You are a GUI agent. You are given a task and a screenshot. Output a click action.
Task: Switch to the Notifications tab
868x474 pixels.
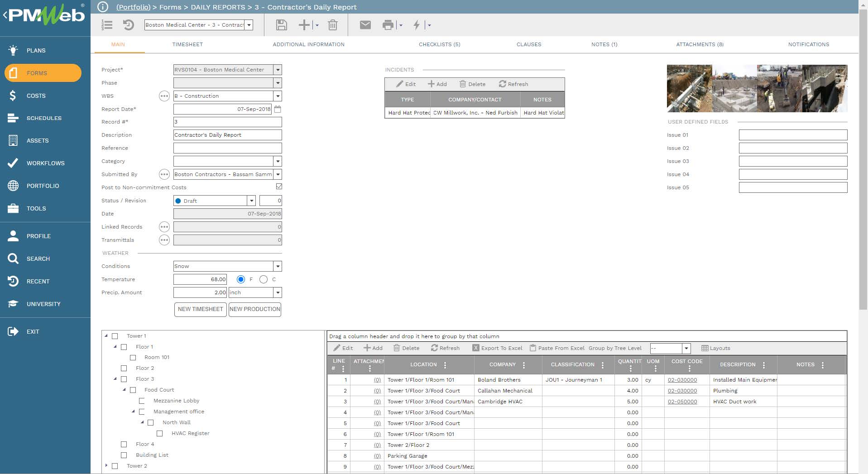click(x=809, y=44)
